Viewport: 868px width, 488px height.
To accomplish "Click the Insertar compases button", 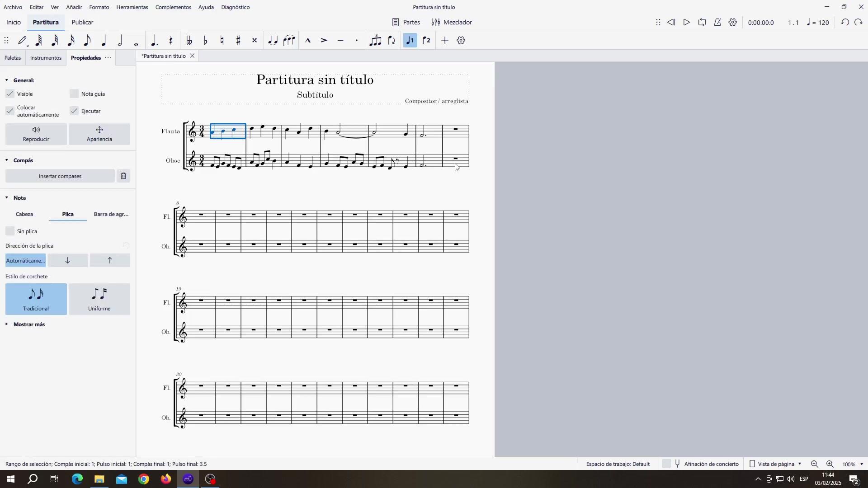I will pos(60,176).
